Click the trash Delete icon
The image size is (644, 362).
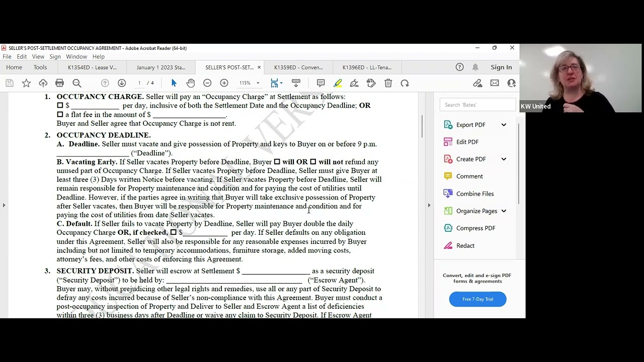tap(388, 83)
